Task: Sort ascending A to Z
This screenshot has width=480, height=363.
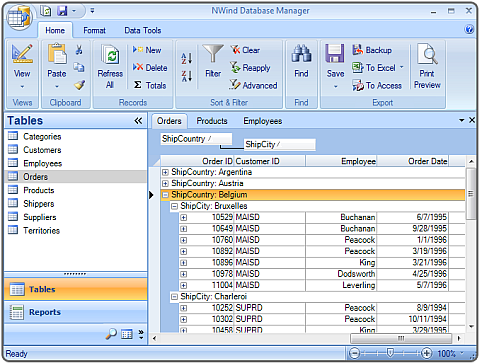Action: pyautogui.click(x=186, y=58)
